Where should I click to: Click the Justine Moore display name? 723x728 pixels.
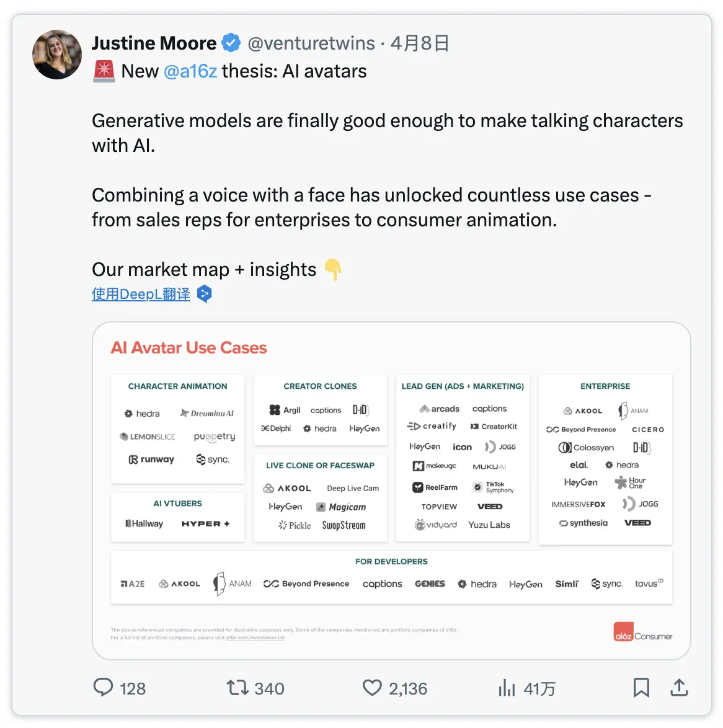click(x=154, y=43)
